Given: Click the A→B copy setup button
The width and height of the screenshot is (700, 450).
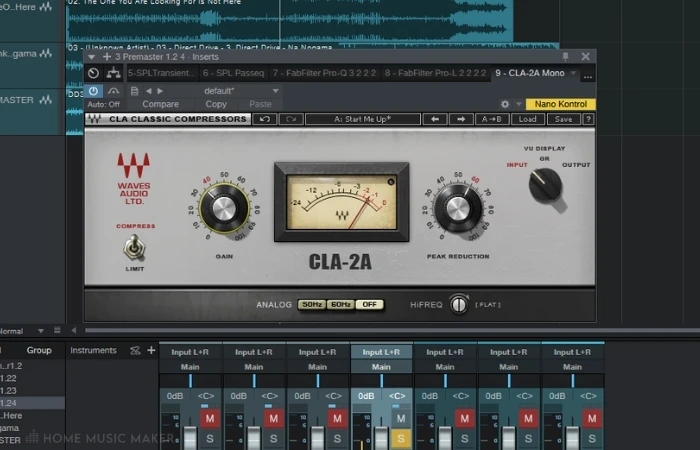Looking at the screenshot, I should point(492,119).
